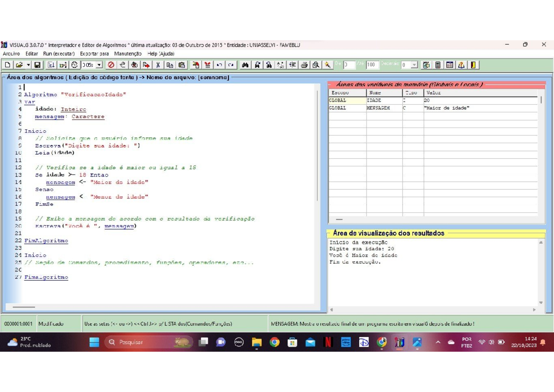
Task: Click the 'Valor' column header in the variables table
Action: click(481, 93)
